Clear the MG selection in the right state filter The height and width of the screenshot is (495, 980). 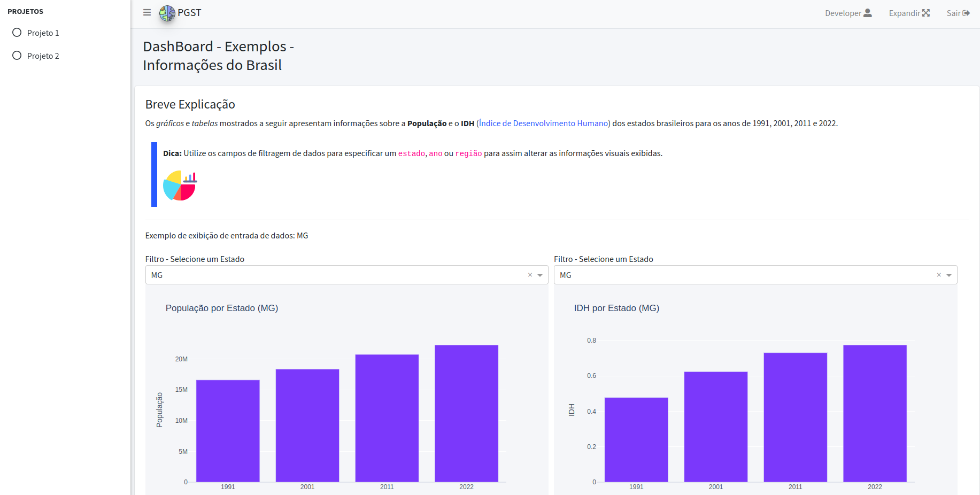pos(939,275)
